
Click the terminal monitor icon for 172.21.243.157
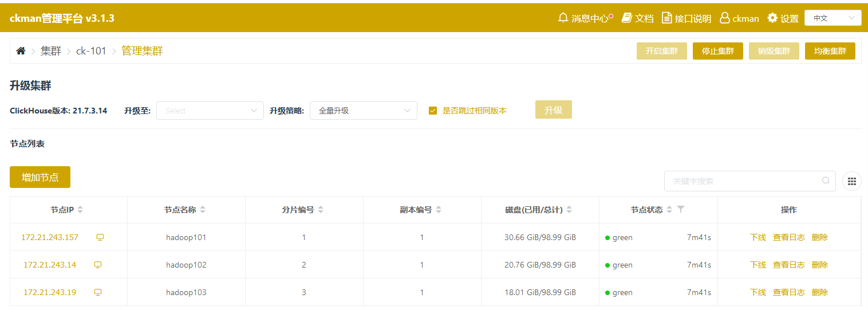click(100, 237)
